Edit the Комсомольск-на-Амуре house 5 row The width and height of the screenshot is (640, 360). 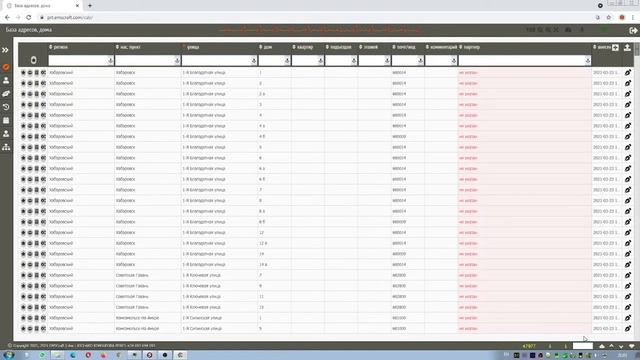coord(628,329)
